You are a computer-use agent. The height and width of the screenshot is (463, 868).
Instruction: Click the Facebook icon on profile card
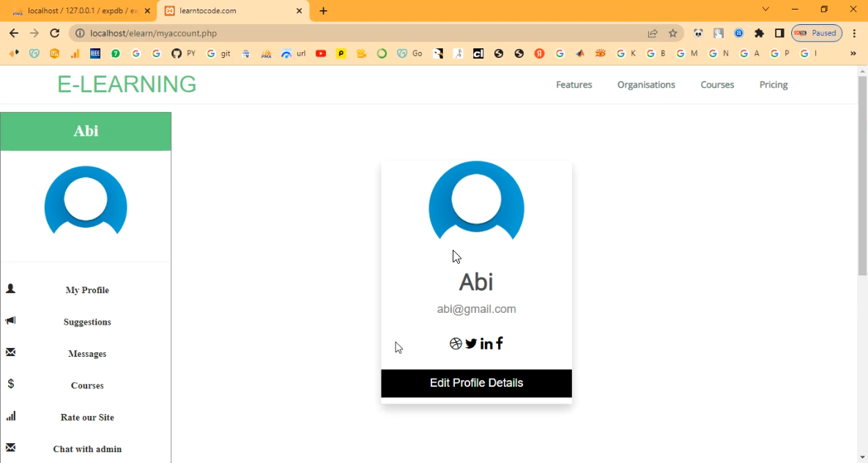[500, 344]
